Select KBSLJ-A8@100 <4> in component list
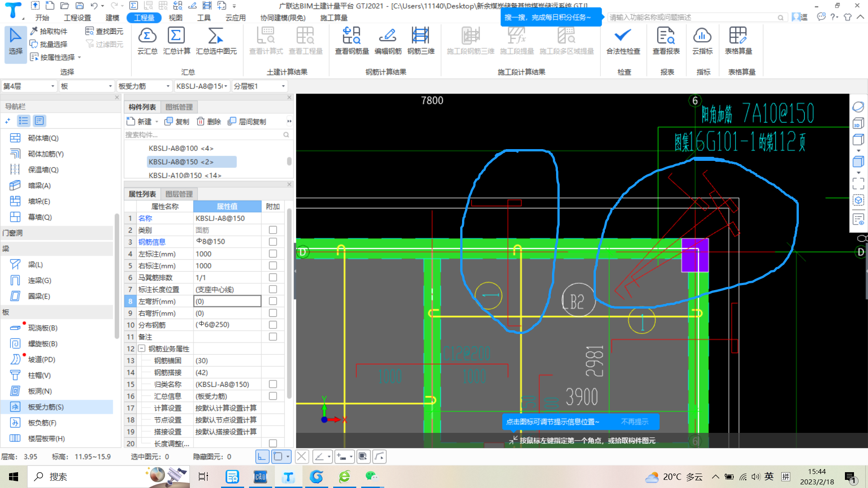Viewport: 868px width, 488px height. pyautogui.click(x=181, y=148)
